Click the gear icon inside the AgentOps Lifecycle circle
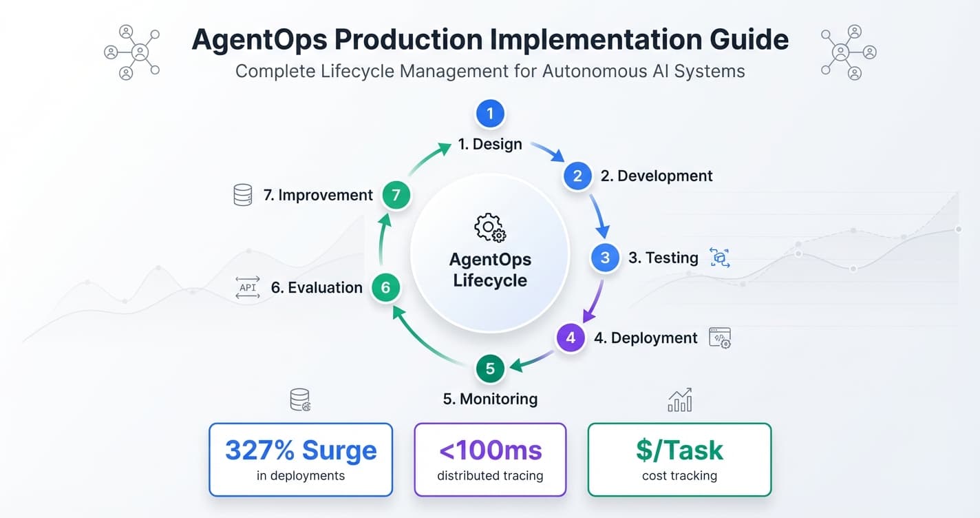The image size is (980, 518). pos(489,227)
